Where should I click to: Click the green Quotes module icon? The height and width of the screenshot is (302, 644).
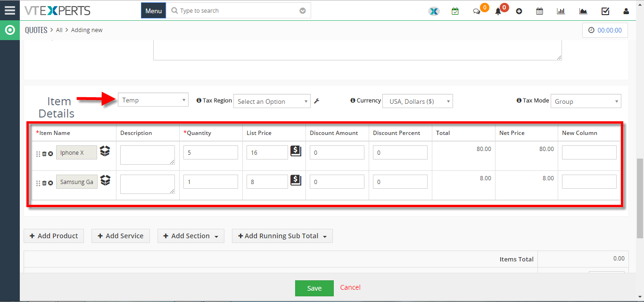coord(10,31)
